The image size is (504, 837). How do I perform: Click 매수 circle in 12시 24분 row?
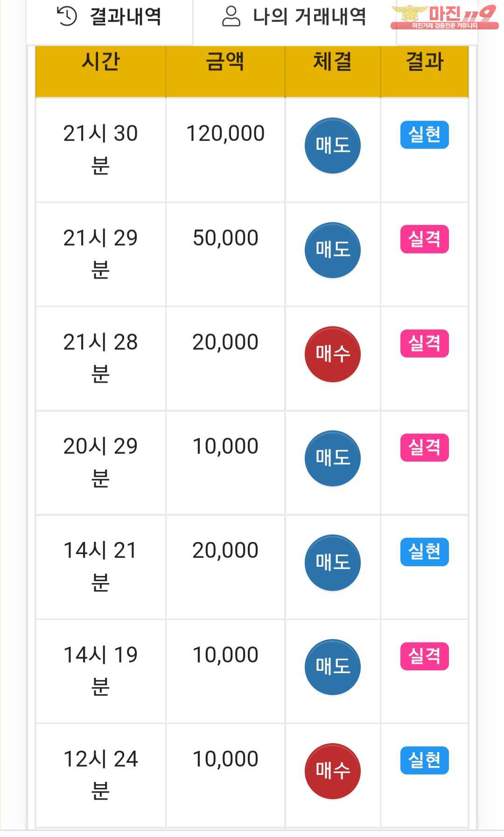tap(332, 771)
